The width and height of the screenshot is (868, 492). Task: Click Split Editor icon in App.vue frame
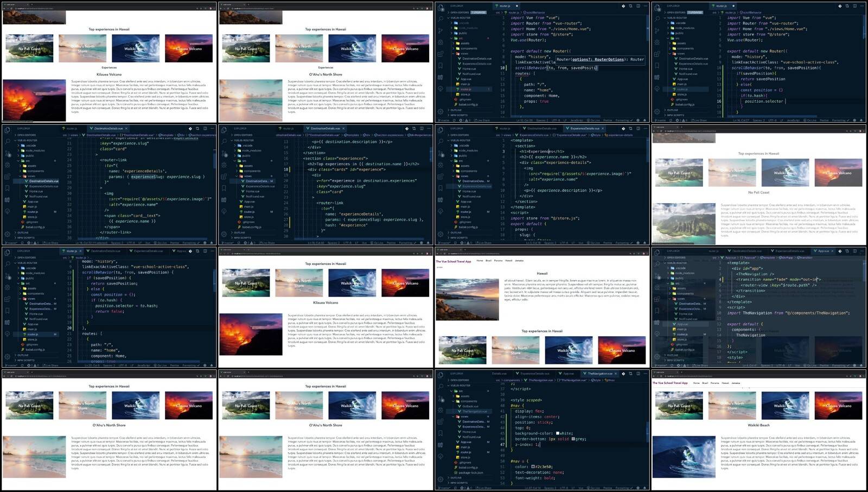coord(855,251)
